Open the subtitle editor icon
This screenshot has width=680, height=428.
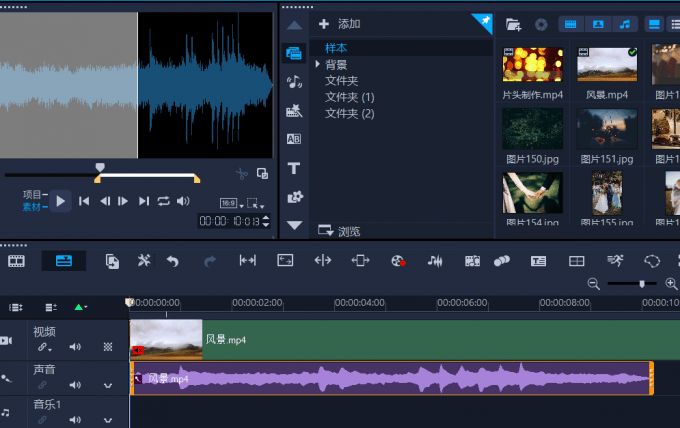click(x=538, y=261)
